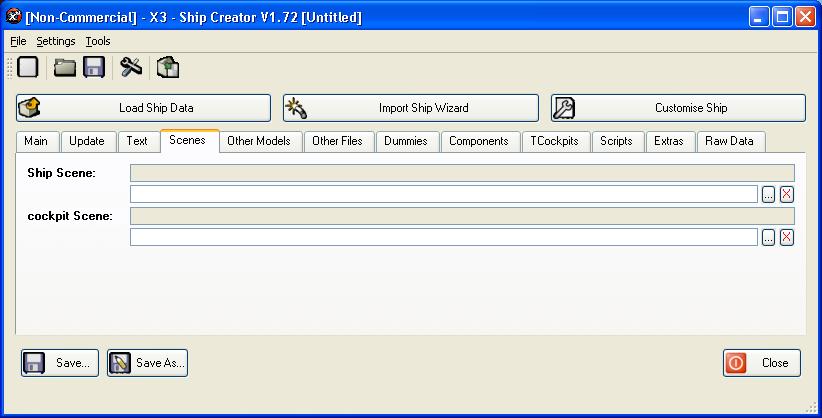Open the Settings menu
The height and width of the screenshot is (418, 822).
[56, 41]
